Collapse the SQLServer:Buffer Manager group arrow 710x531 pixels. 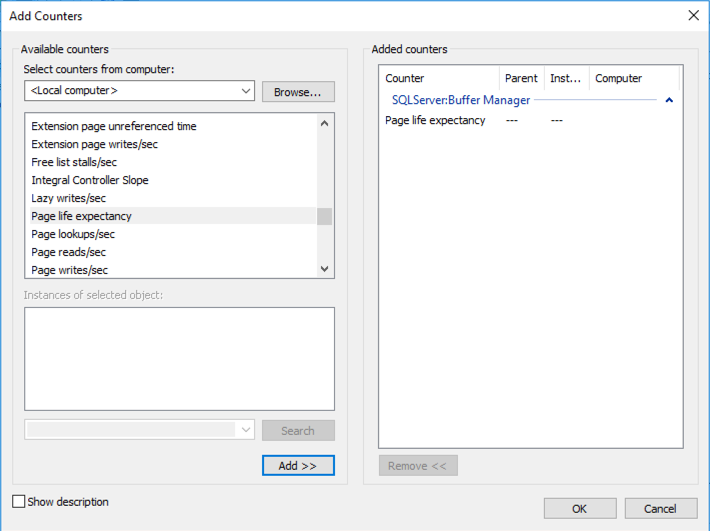point(669,100)
